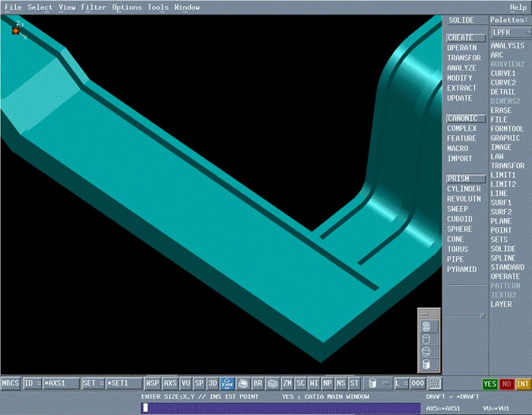Select the wireframe cylinder display icon
The height and width of the screenshot is (415, 532).
[426, 326]
